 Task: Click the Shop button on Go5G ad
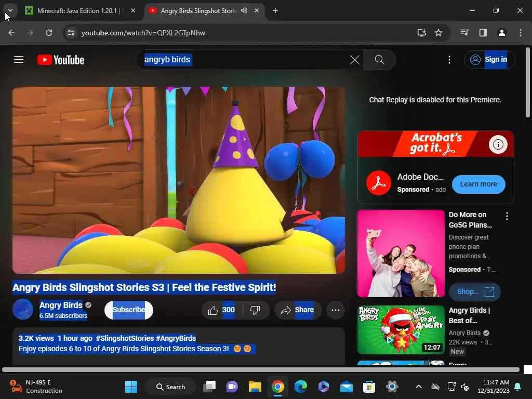pyautogui.click(x=474, y=291)
